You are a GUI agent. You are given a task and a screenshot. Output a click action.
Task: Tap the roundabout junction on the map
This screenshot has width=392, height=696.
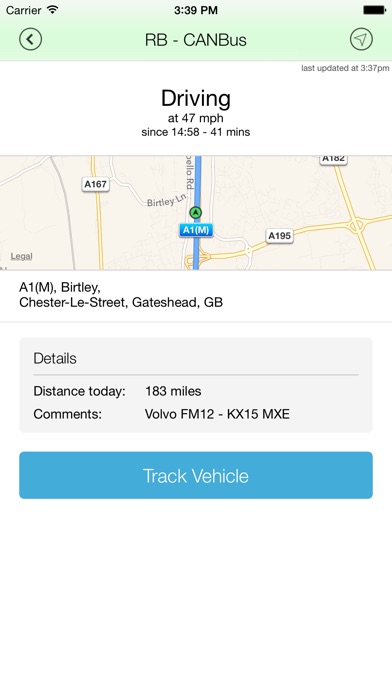coord(358,225)
